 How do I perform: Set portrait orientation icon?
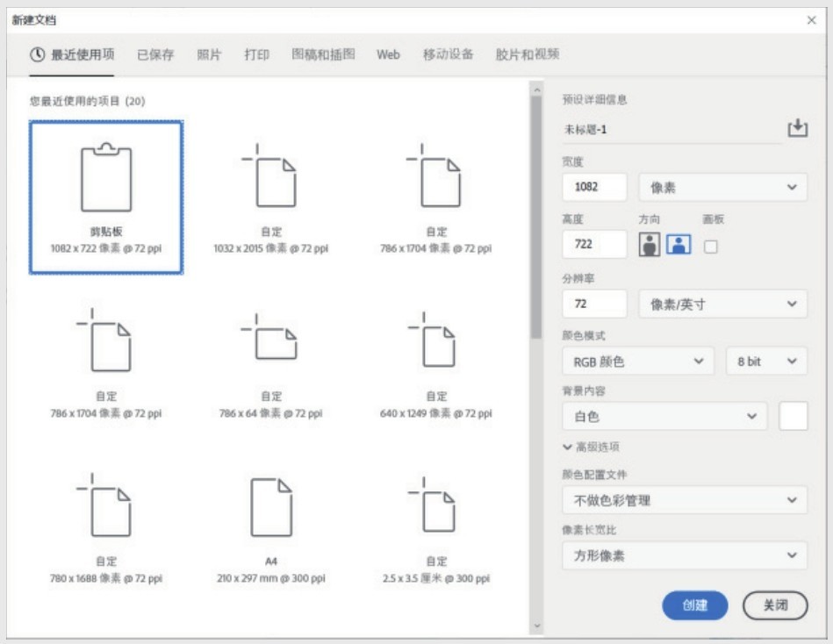(x=650, y=244)
